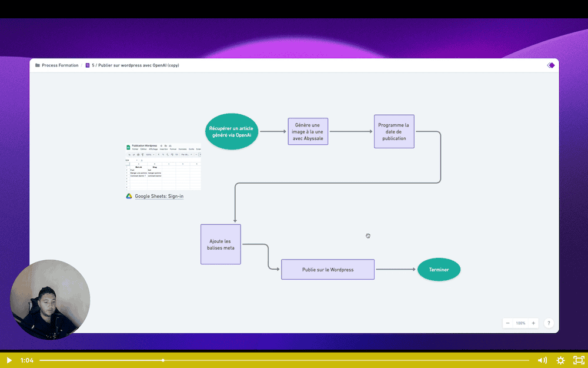
Task: Click the folder icon beside Process Formation
Action: tap(38, 65)
